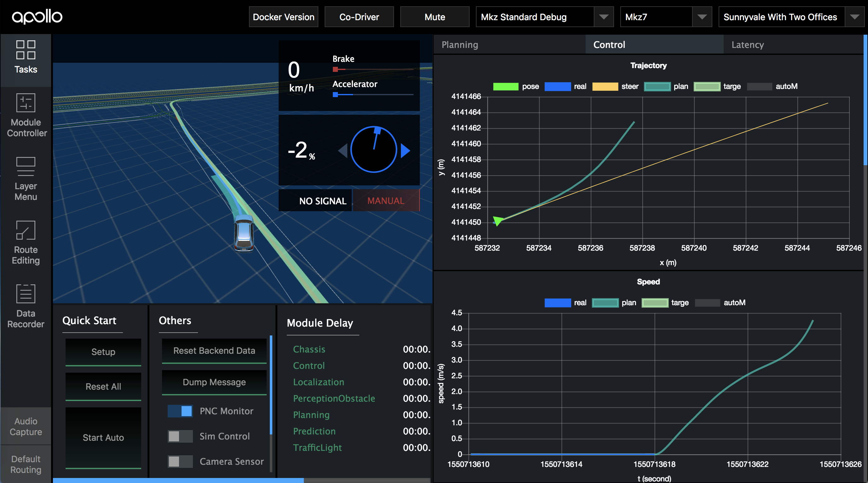Open the Tasks panel
Image resolution: width=868 pixels, height=483 pixels.
tap(26, 57)
